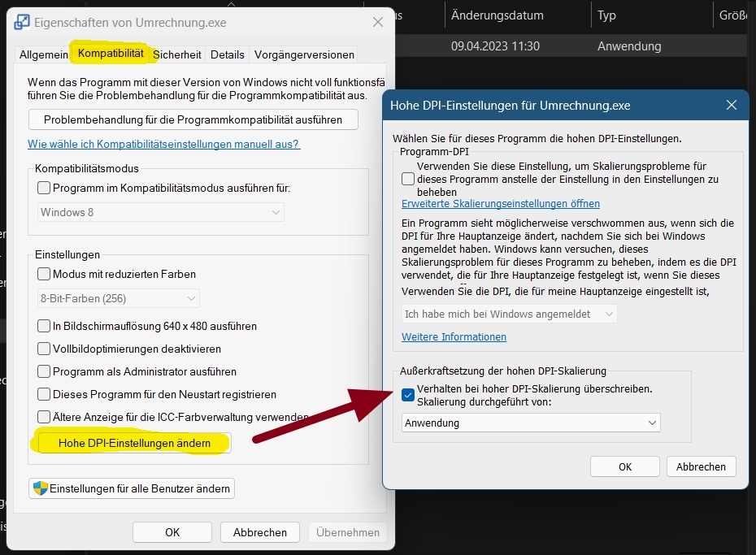Switch to the Sicherheit tab

[177, 54]
